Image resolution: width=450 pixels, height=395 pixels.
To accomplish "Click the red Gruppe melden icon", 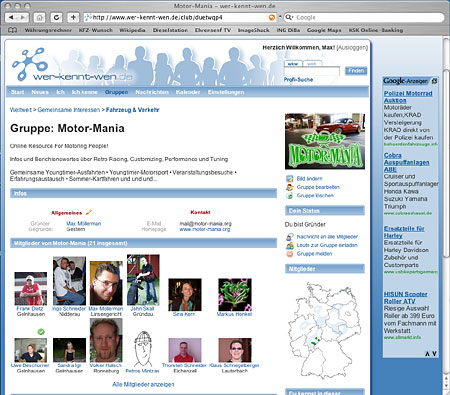I will 290,254.
